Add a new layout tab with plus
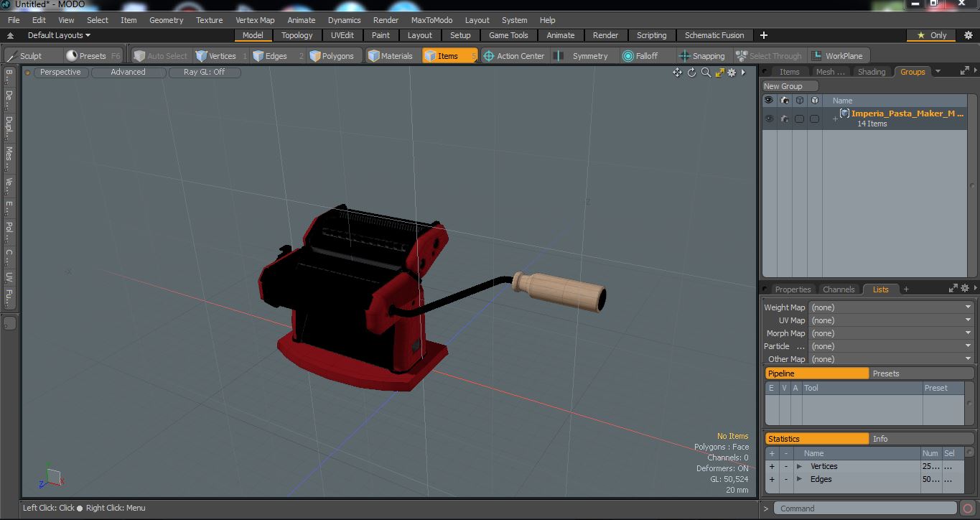980x520 pixels. click(x=763, y=35)
